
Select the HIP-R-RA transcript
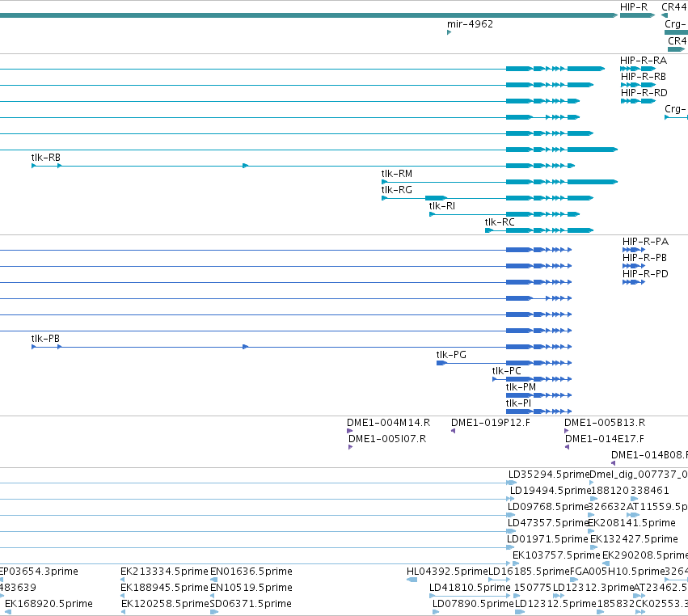coord(638,69)
